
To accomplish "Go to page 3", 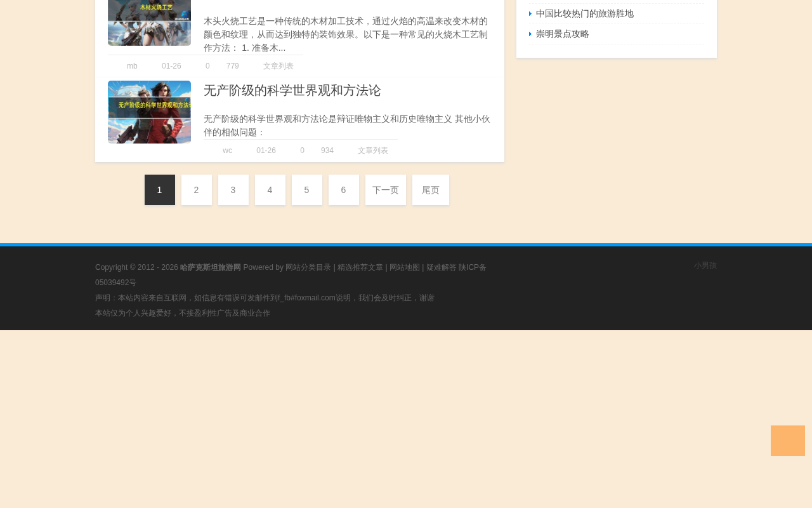I will click(233, 190).
